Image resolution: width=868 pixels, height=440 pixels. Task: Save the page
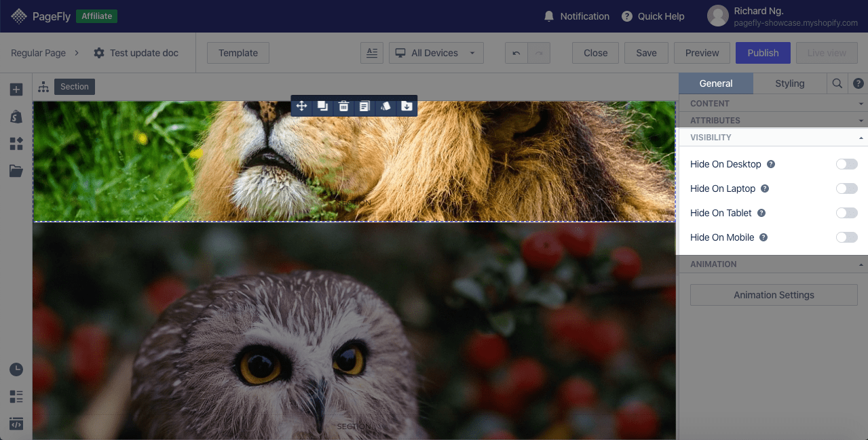[x=646, y=53]
